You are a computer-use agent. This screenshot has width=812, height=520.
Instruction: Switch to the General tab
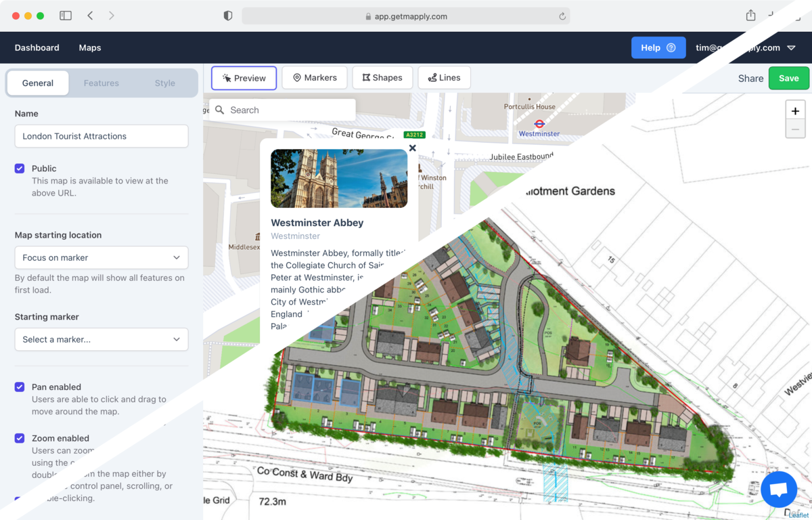(x=38, y=83)
